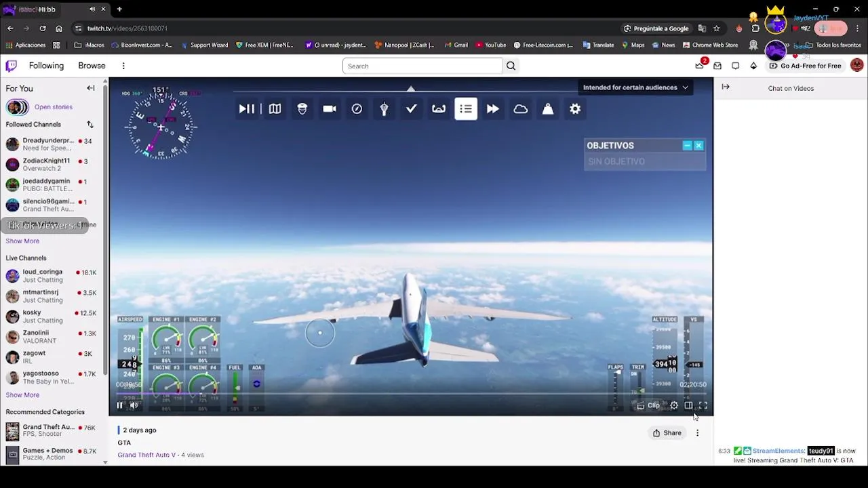Viewport: 868px width, 488px height.
Task: Click the Get Bits diamond icon
Action: click(x=753, y=66)
